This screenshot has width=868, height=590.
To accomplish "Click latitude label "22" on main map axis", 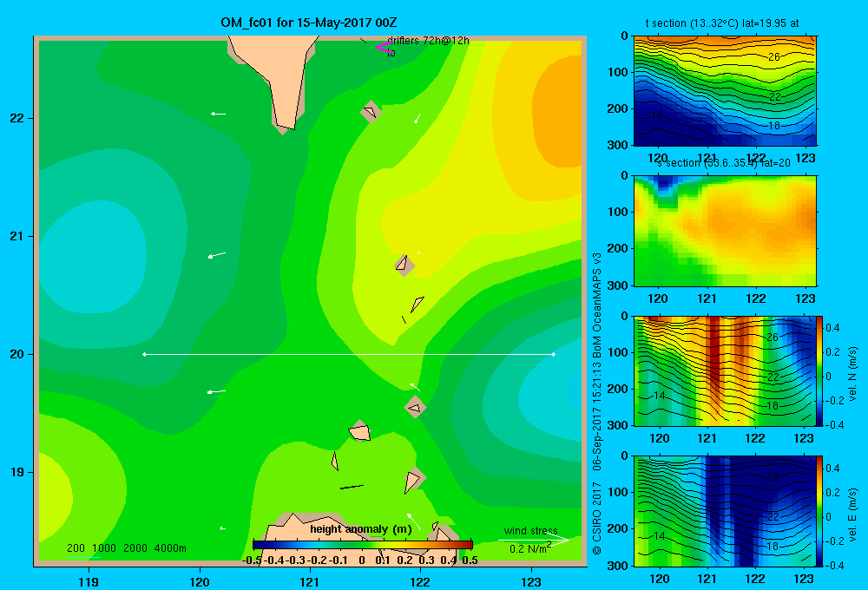I will coord(17,118).
